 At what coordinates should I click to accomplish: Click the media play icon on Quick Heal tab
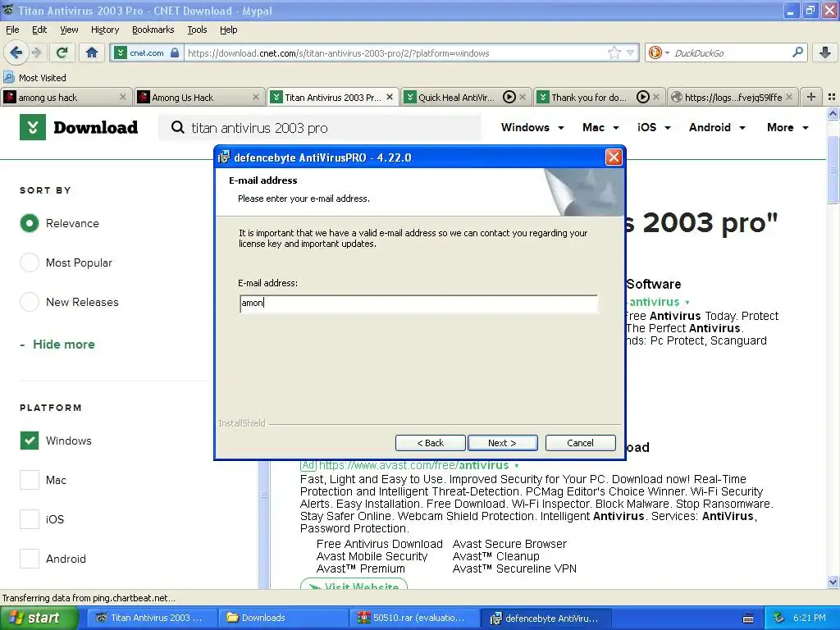click(509, 97)
